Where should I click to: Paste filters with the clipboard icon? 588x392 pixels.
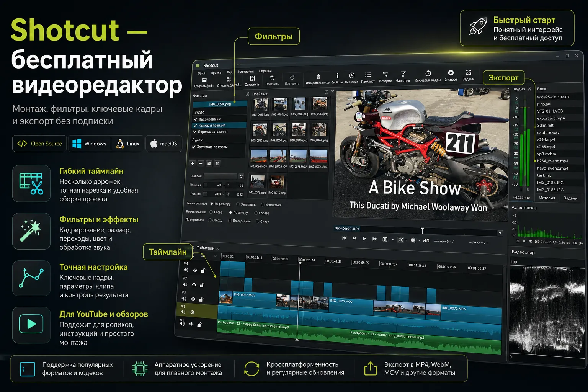pos(217,163)
